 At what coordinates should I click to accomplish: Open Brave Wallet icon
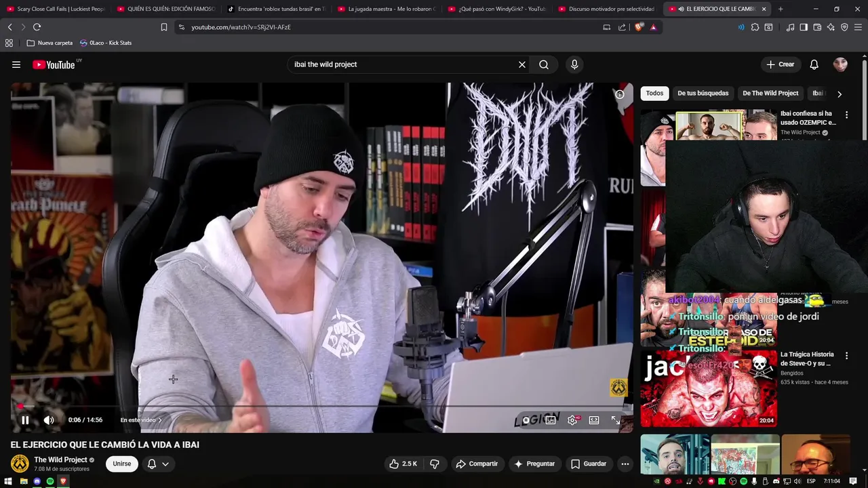[817, 27]
